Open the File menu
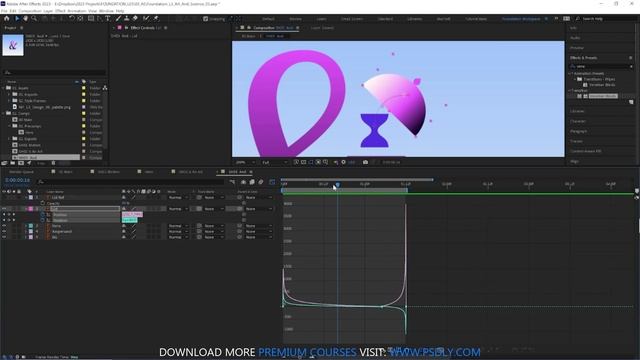The height and width of the screenshot is (360, 640). (4, 11)
